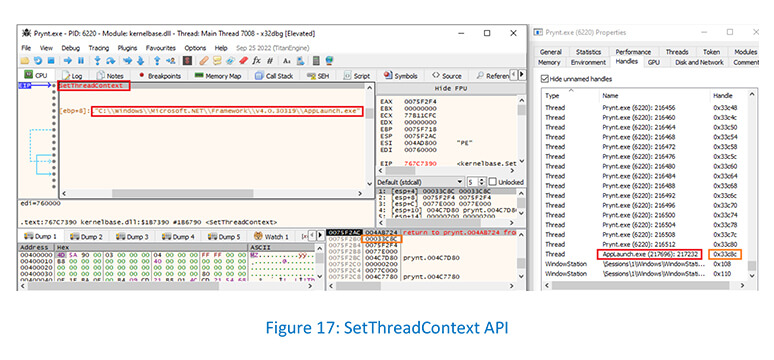Open the Debug menu
Image resolution: width=774 pixels, height=360 pixels.
tap(71, 48)
